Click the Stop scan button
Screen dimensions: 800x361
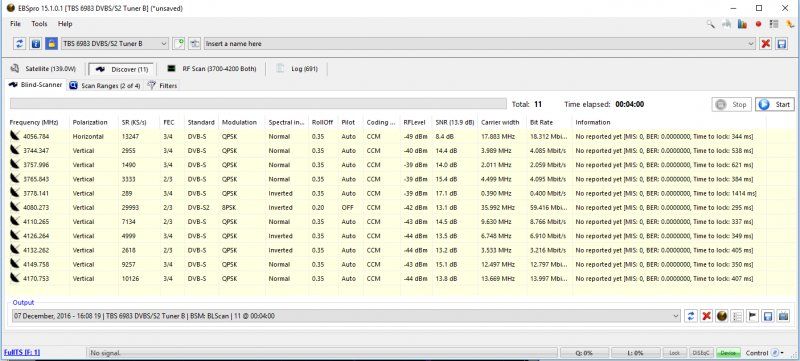732,105
